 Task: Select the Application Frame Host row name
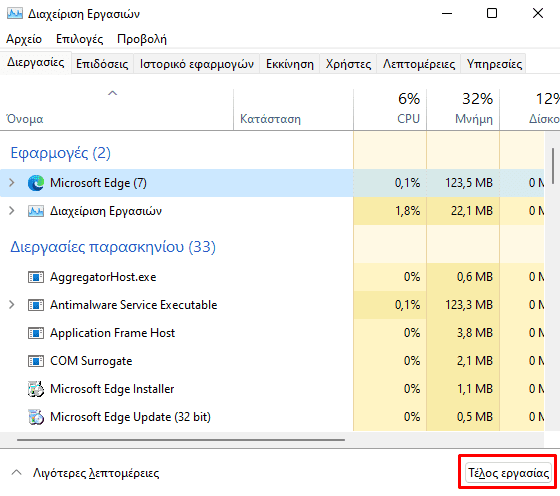pyautogui.click(x=112, y=333)
